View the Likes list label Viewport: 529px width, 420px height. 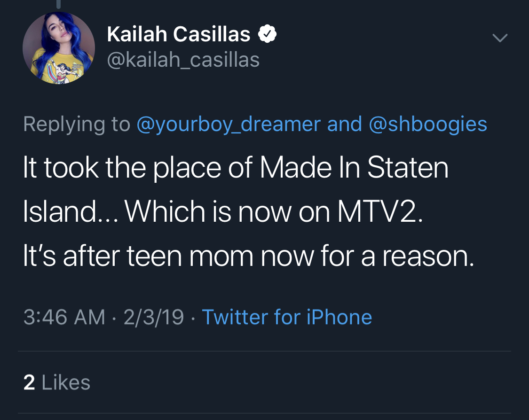[x=66, y=382]
